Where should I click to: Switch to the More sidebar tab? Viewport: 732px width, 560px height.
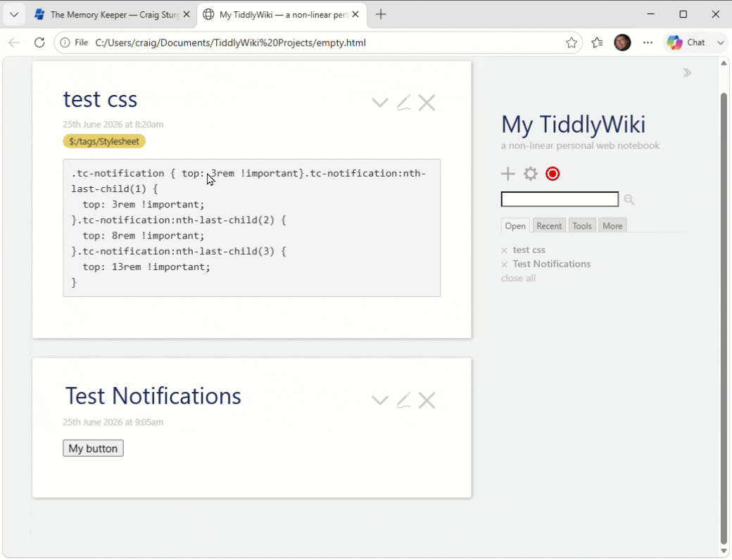tap(612, 226)
